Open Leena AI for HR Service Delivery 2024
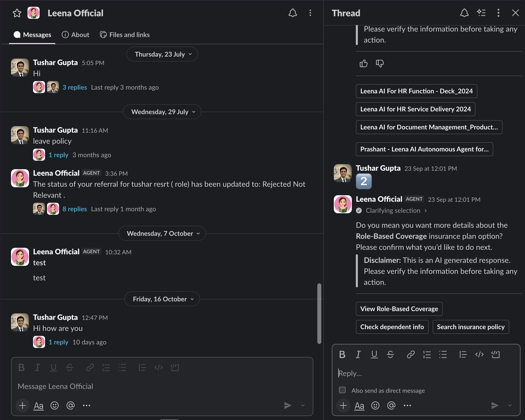 pos(415,109)
